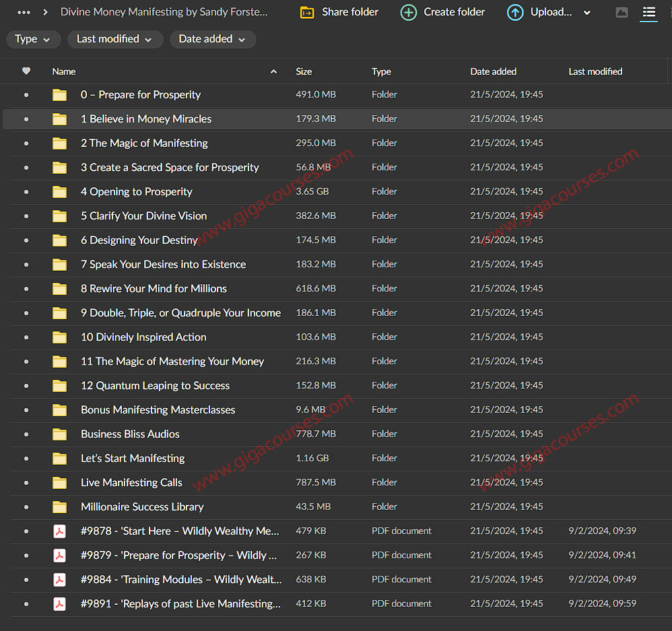The image size is (672, 631).
Task: Open the Type filter dropdown
Action: pyautogui.click(x=32, y=39)
